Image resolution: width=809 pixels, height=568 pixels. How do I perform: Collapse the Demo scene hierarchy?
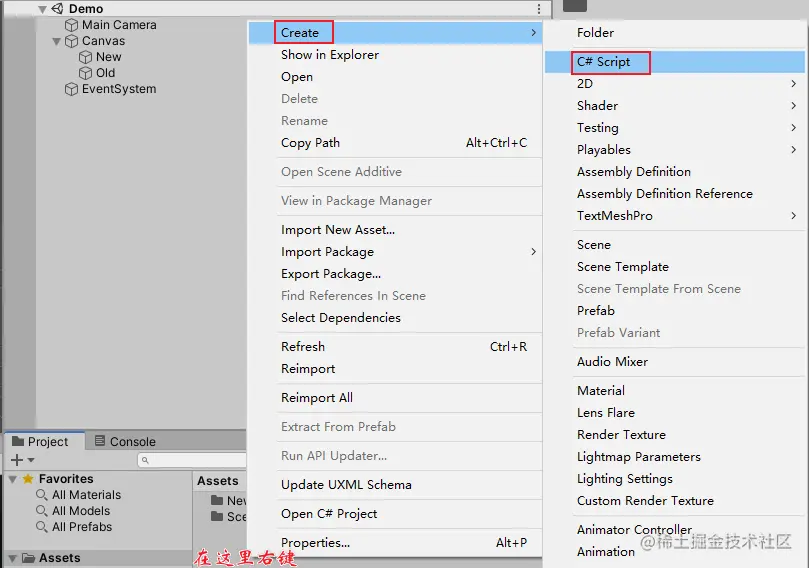(x=43, y=9)
